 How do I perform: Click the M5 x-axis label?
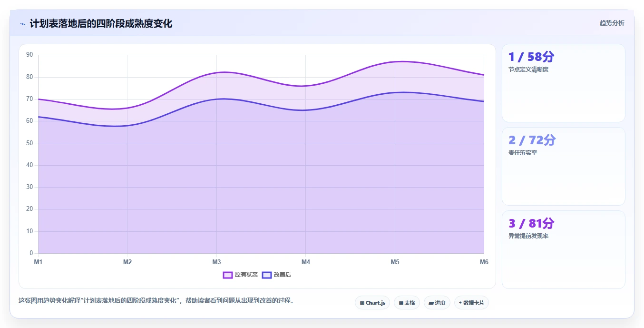pos(395,262)
